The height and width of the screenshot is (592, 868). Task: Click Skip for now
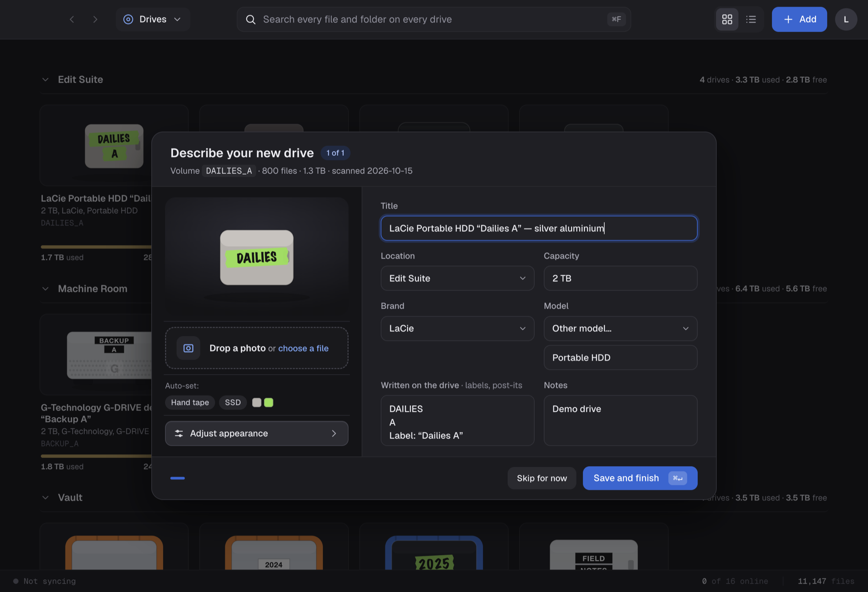click(x=542, y=478)
